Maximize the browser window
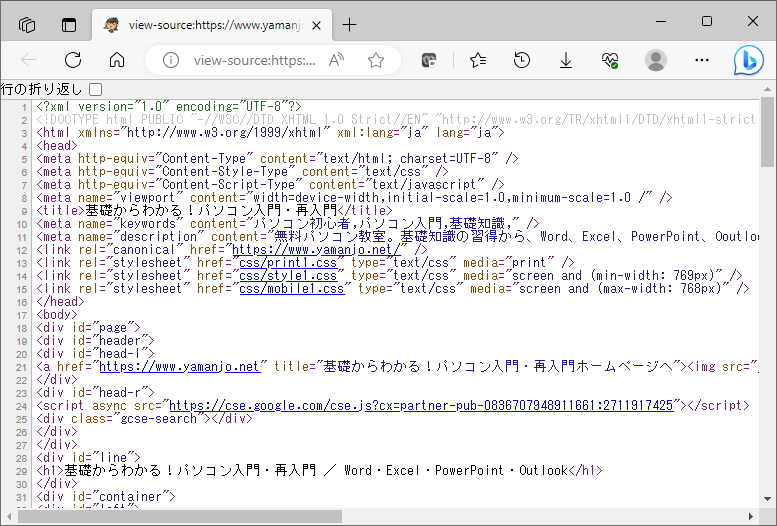Image resolution: width=777 pixels, height=526 pixels. click(x=707, y=21)
